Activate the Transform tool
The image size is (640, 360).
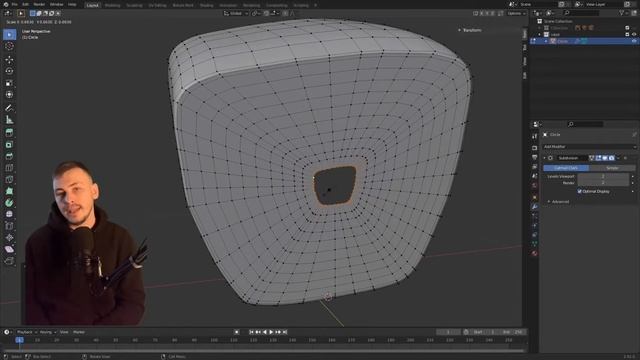point(9,94)
